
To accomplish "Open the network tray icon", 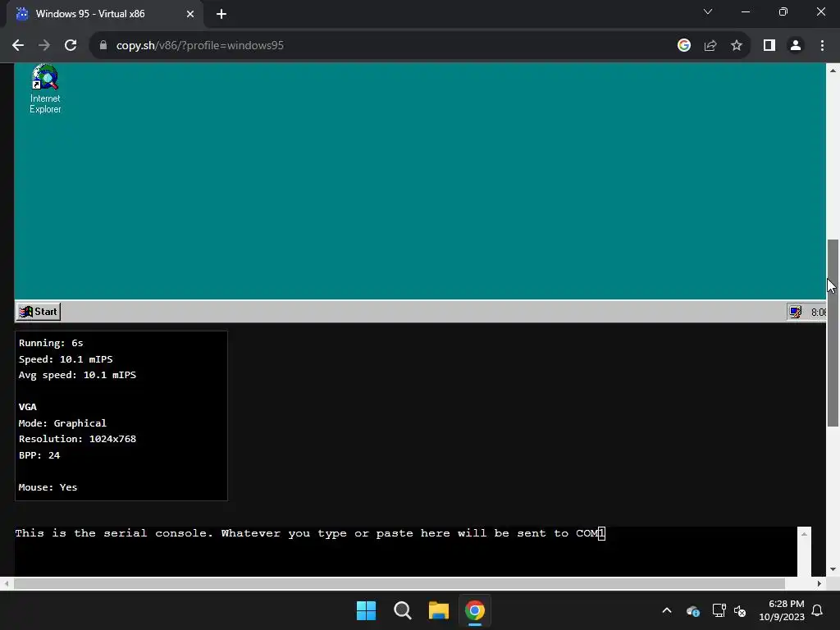I will coord(719,610).
